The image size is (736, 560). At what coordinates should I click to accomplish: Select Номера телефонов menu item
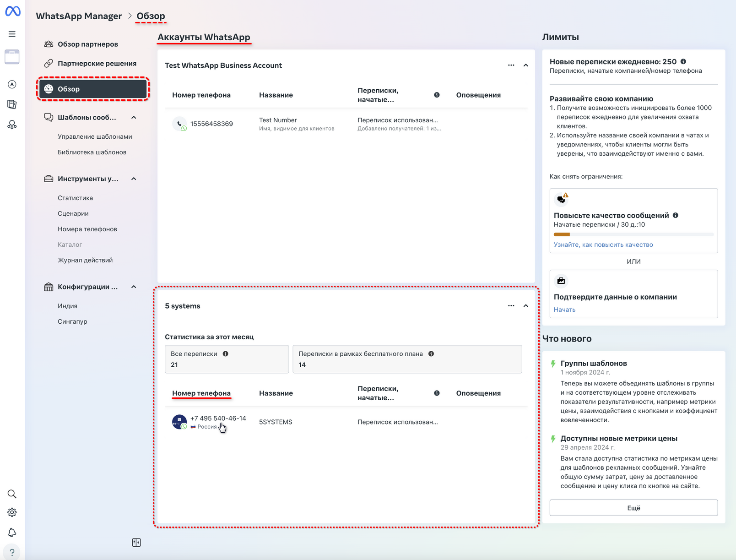tap(87, 229)
